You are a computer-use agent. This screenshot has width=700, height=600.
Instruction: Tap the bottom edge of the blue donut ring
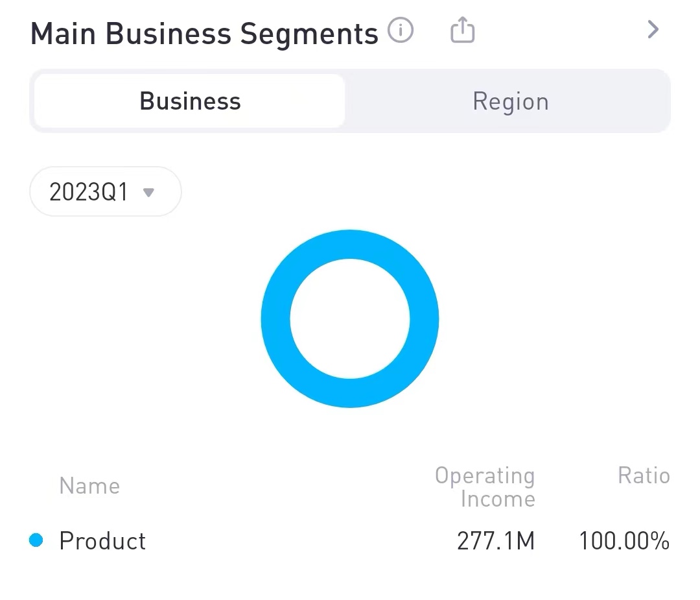click(x=350, y=393)
